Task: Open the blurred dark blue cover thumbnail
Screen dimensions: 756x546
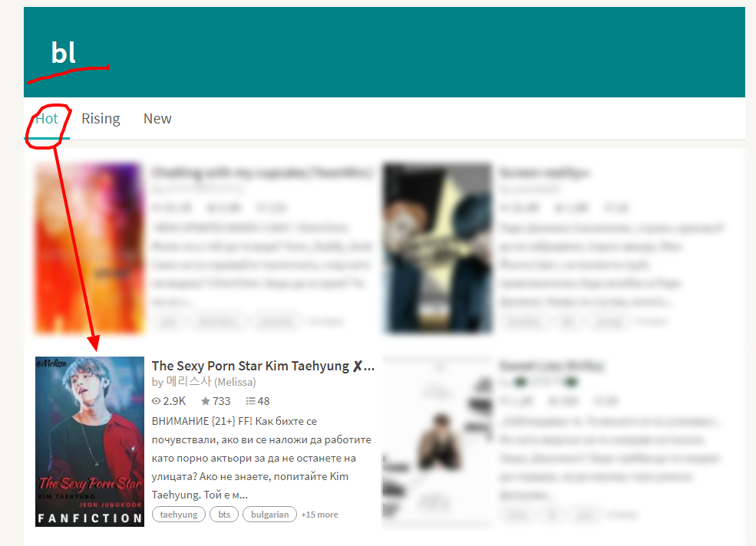Action: 437,248
